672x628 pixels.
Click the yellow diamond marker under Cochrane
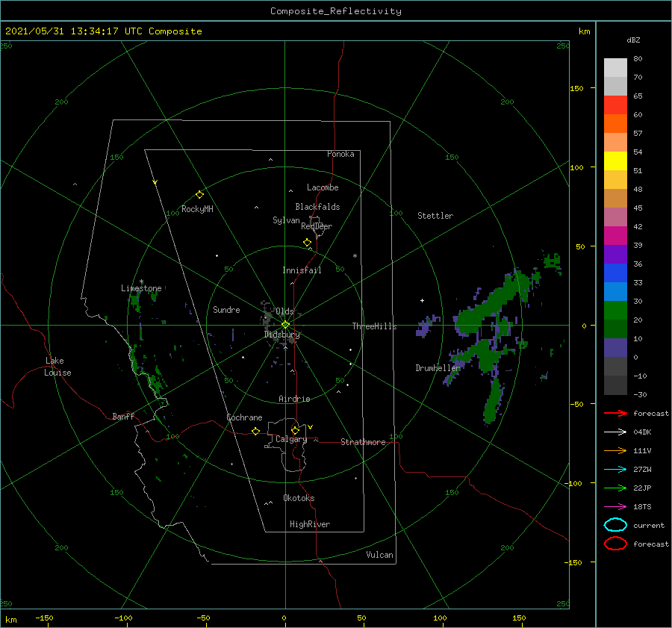point(256,431)
